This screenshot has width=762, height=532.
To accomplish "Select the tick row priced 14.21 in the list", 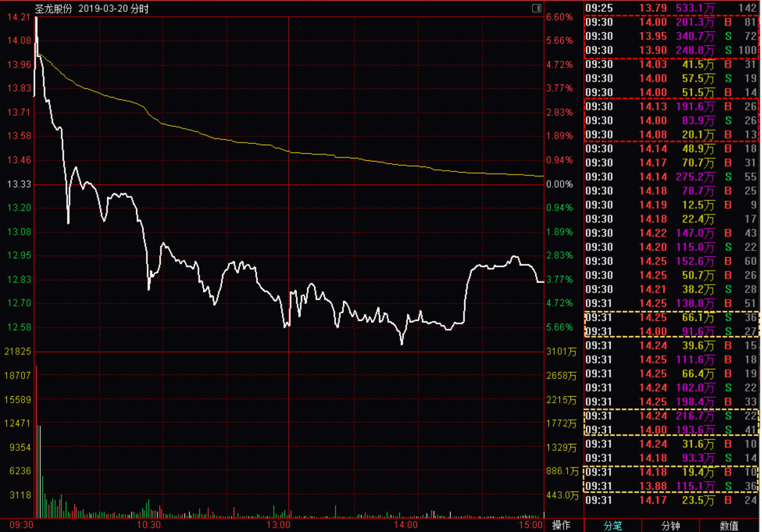I will tap(671, 289).
